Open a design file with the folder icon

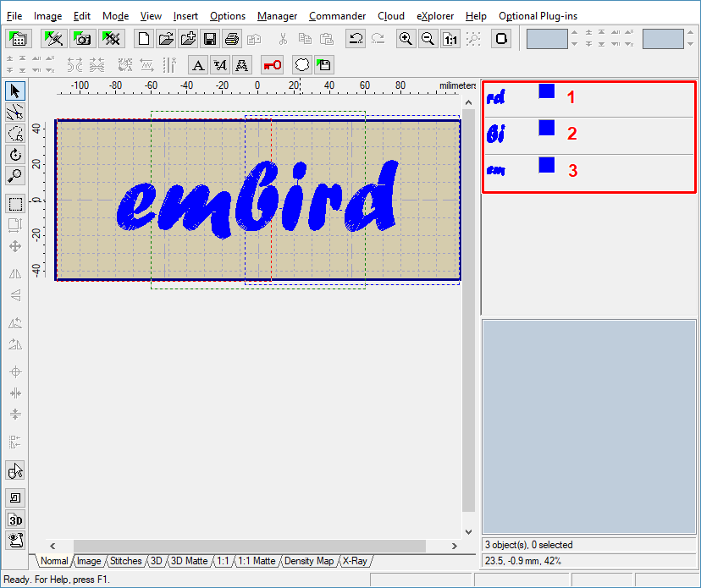pyautogui.click(x=166, y=39)
